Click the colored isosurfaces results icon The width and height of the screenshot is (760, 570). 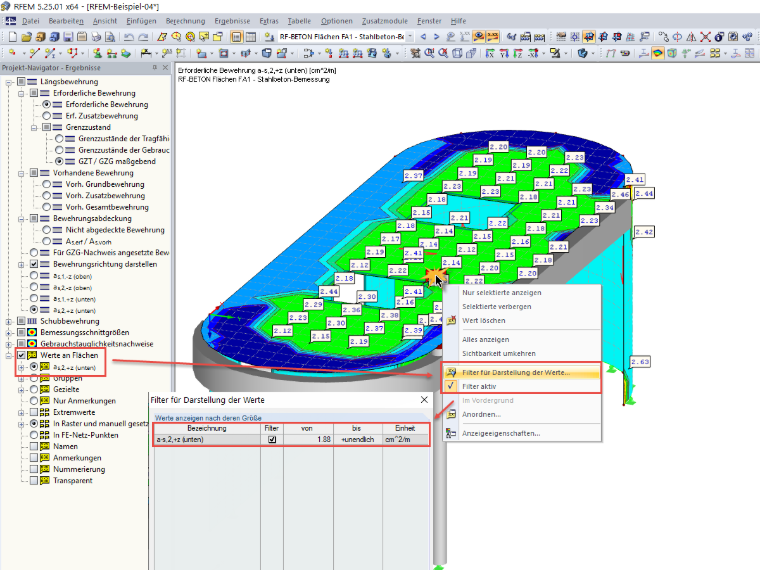coord(658,53)
